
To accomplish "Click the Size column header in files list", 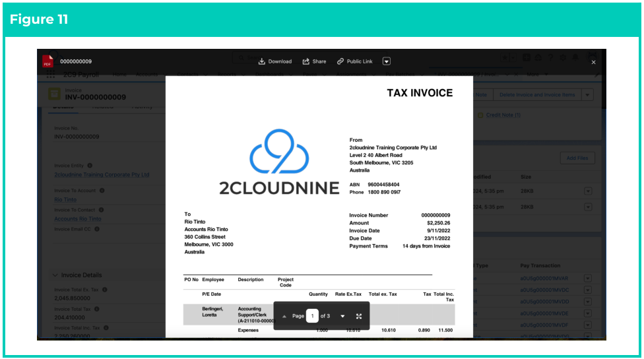I will coord(526,177).
